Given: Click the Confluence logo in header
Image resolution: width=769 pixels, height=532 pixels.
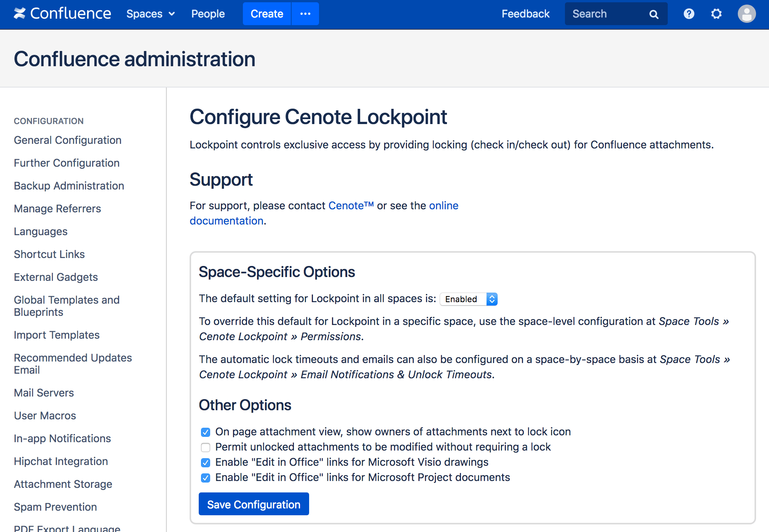Looking at the screenshot, I should coord(62,14).
